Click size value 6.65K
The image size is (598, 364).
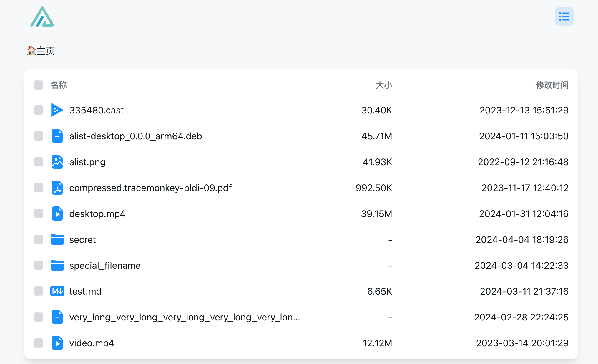(379, 291)
